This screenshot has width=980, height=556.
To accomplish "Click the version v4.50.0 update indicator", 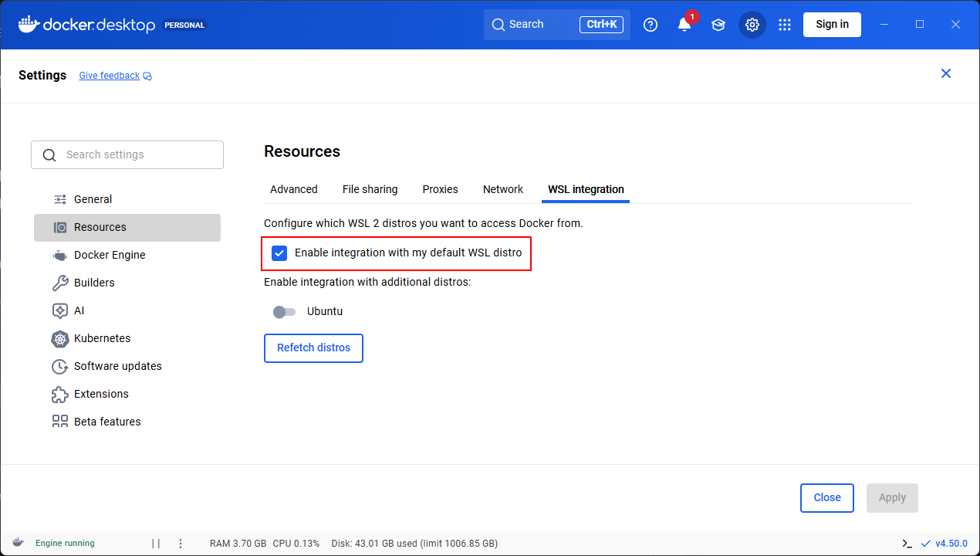I will (945, 543).
